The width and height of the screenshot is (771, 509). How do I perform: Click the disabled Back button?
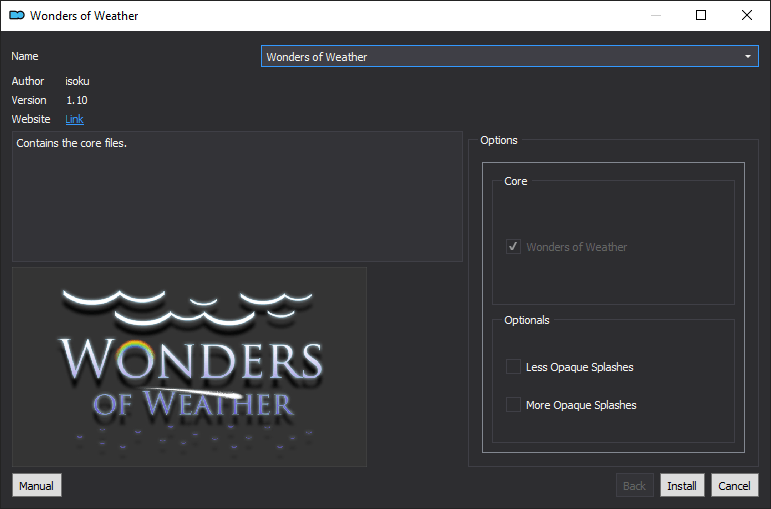(634, 486)
